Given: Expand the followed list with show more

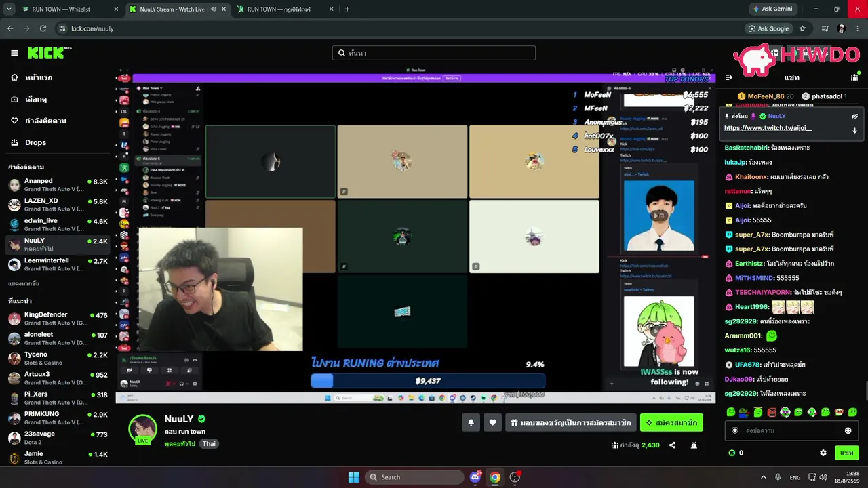Looking at the screenshot, I should (x=24, y=283).
